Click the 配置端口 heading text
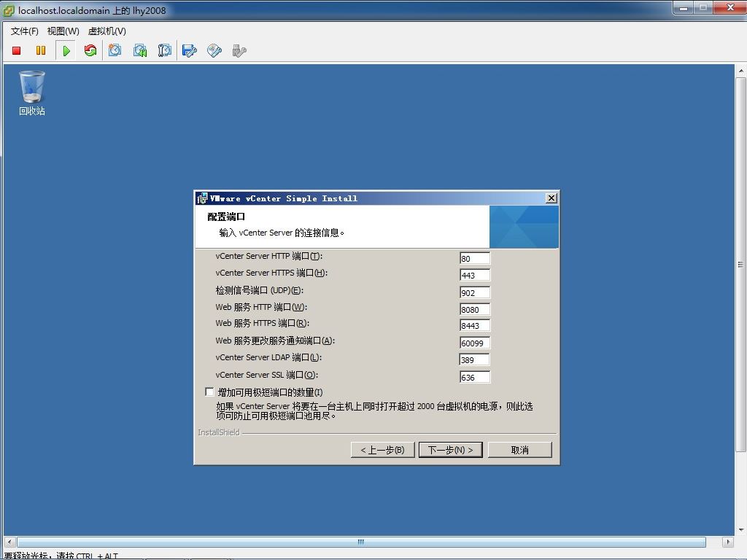The image size is (747, 560). tap(226, 217)
